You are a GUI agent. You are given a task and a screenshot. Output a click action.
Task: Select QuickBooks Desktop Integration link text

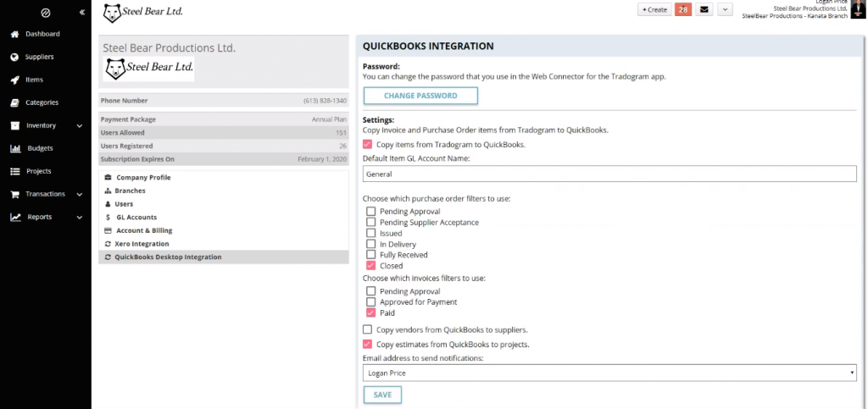pos(168,257)
